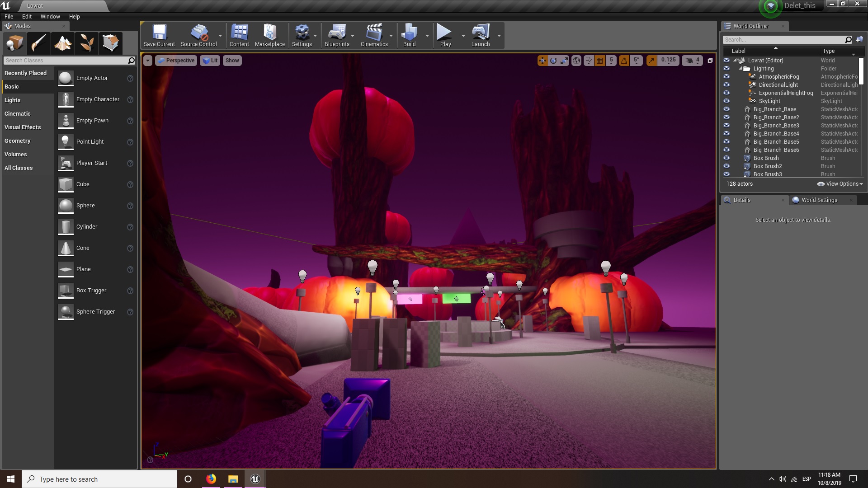Hide the DirectionalLight actor with eye icon
This screenshot has height=488, width=868.
tap(726, 85)
